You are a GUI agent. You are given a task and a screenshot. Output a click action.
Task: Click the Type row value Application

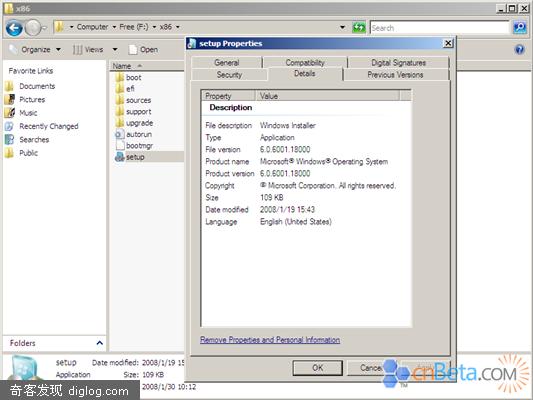pyautogui.click(x=277, y=138)
